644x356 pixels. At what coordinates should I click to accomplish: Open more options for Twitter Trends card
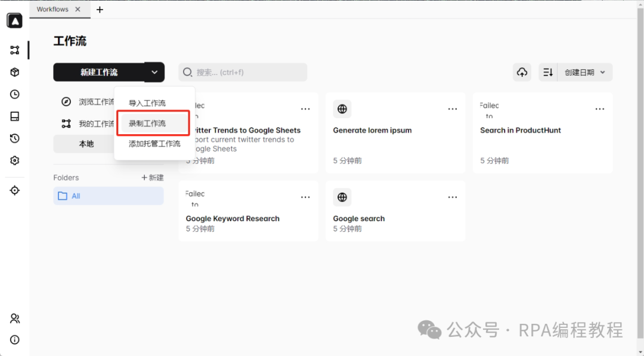(305, 109)
